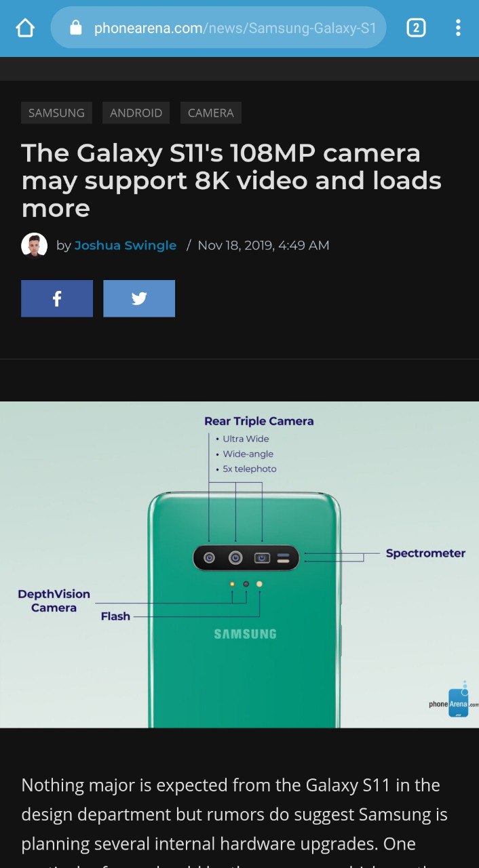Tap the author's round profile avatar
The height and width of the screenshot is (868, 479).
click(35, 245)
